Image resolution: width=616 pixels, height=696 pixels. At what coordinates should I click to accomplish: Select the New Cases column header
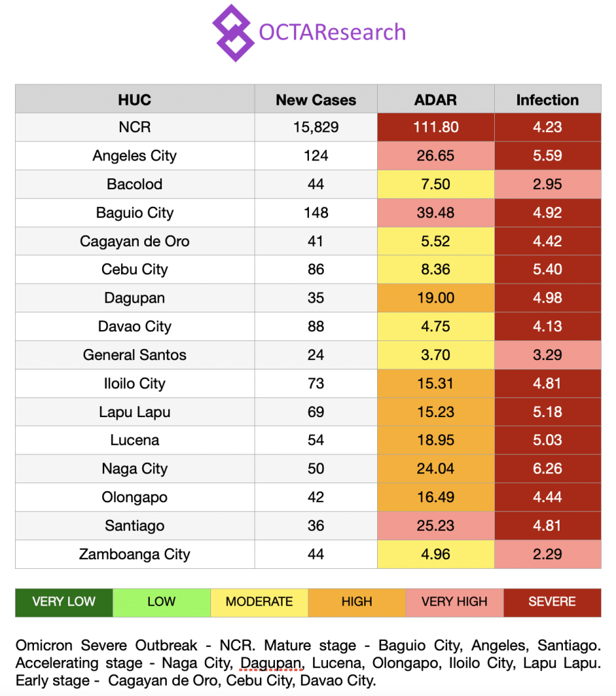pos(316,99)
